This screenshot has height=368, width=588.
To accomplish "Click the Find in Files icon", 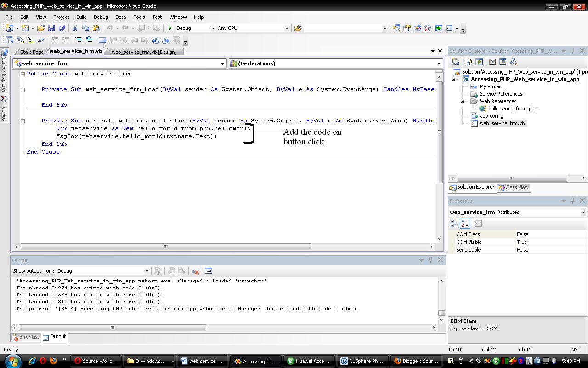I will [x=298, y=28].
